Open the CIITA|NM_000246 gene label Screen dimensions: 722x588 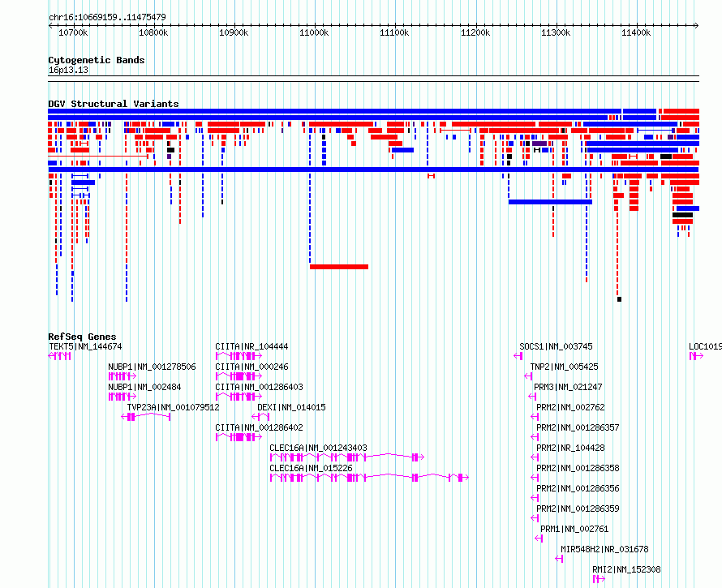pos(251,367)
